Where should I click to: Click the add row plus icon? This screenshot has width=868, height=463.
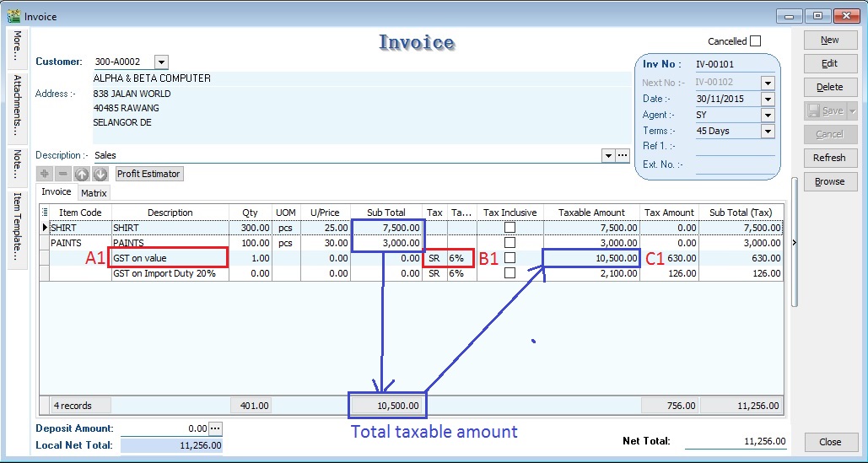pyautogui.click(x=45, y=174)
